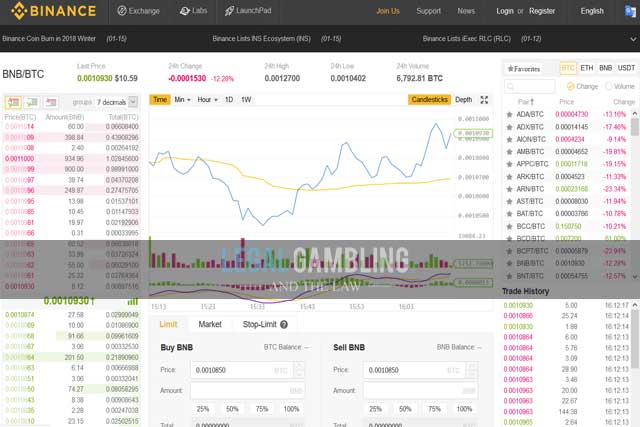Switch to Depth chart view
The width and height of the screenshot is (640, 427).
[x=463, y=100]
